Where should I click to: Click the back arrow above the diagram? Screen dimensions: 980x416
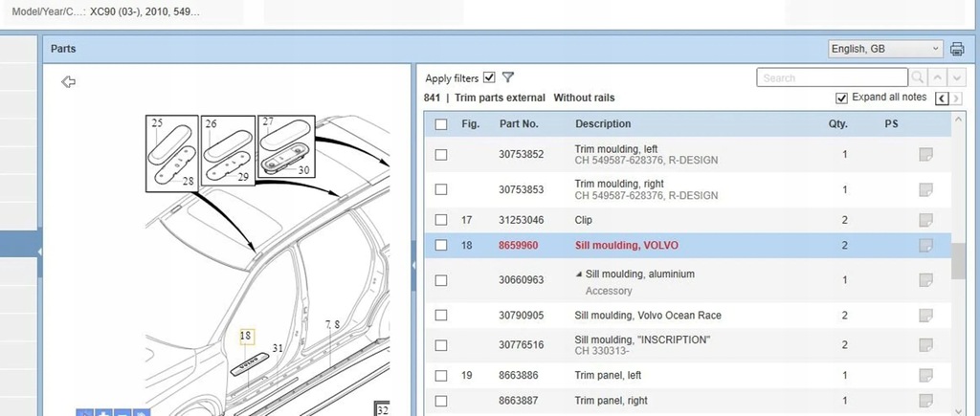[x=68, y=82]
